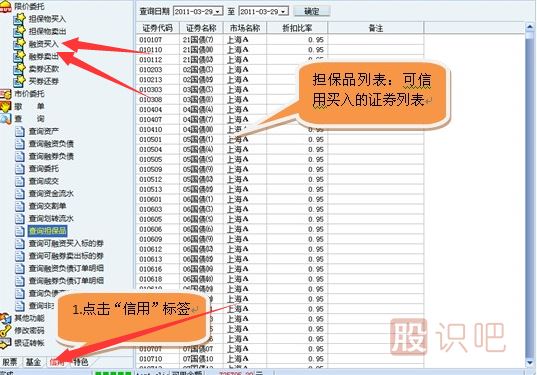Select the 担保物卖出 collateral sell icon
The width and height of the screenshot is (537, 375).
click(x=20, y=31)
